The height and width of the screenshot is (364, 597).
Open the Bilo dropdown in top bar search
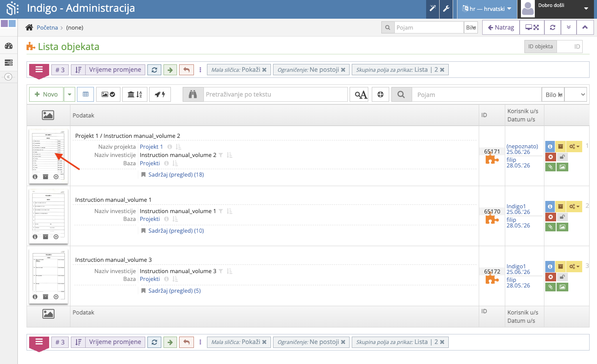471,27
